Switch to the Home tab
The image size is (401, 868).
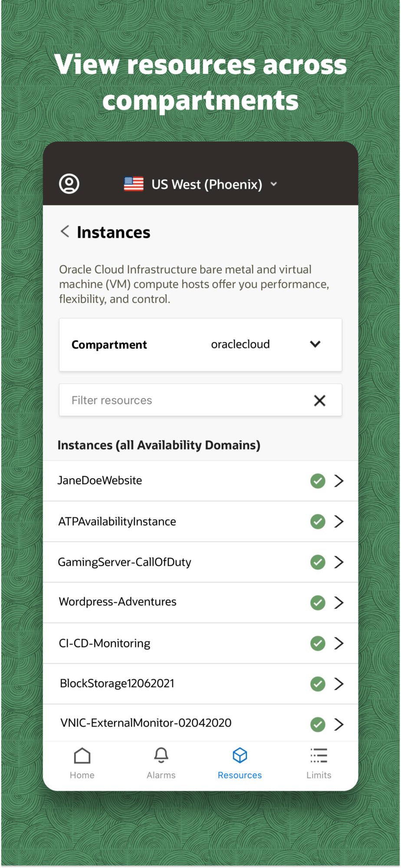[x=82, y=763]
